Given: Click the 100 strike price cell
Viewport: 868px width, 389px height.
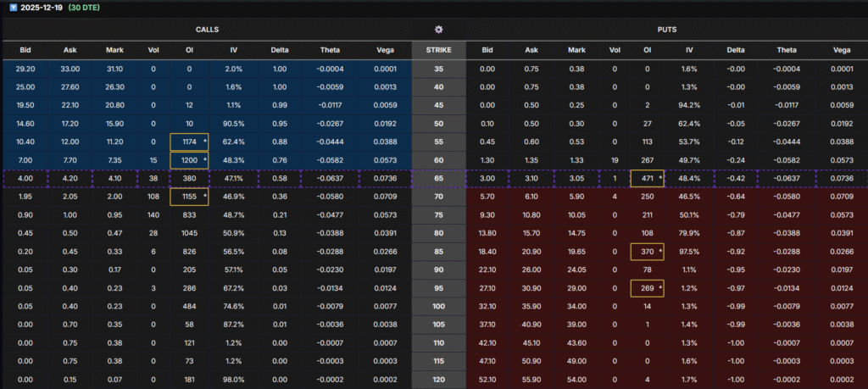Looking at the screenshot, I should tap(438, 307).
